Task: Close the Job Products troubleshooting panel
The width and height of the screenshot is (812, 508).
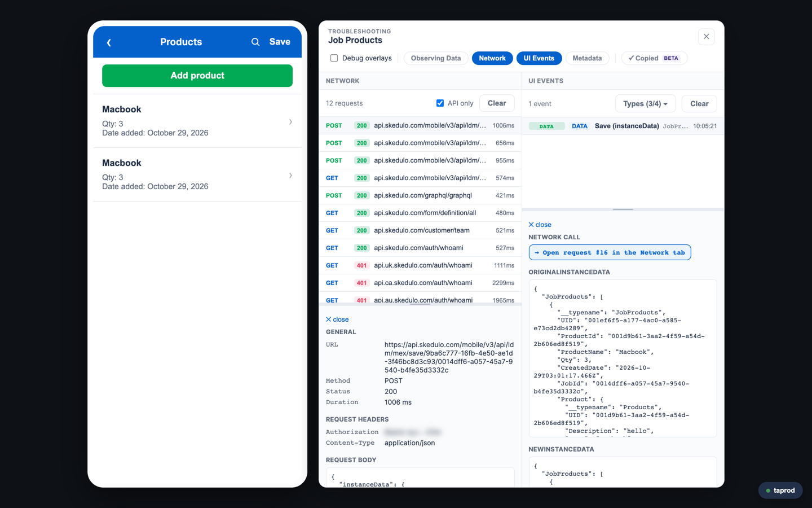Action: 706,37
